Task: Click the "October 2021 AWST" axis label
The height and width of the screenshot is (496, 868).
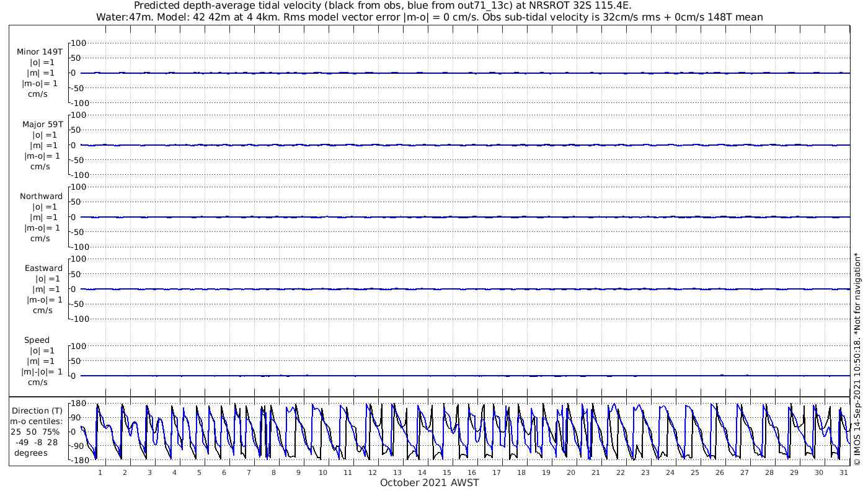Action: [430, 482]
